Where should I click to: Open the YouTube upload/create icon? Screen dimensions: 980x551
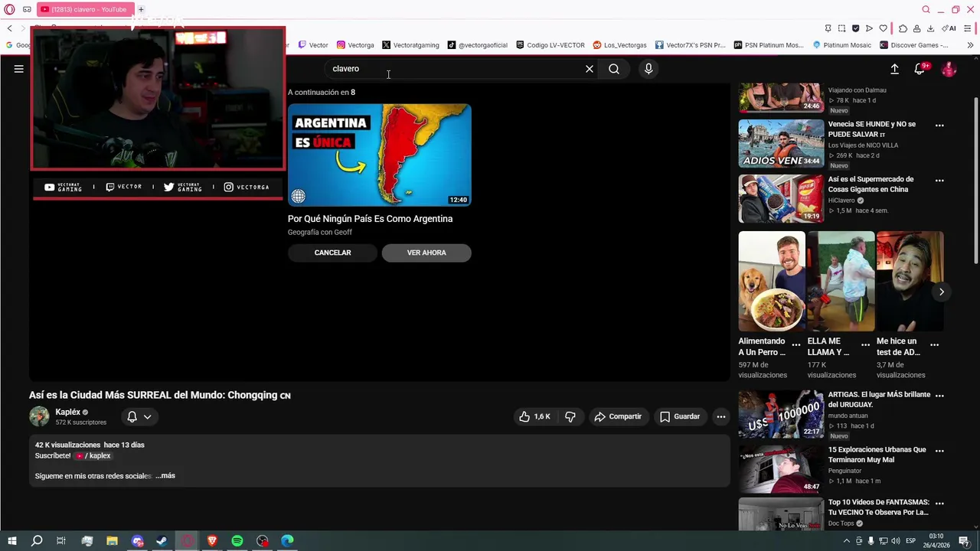click(894, 69)
